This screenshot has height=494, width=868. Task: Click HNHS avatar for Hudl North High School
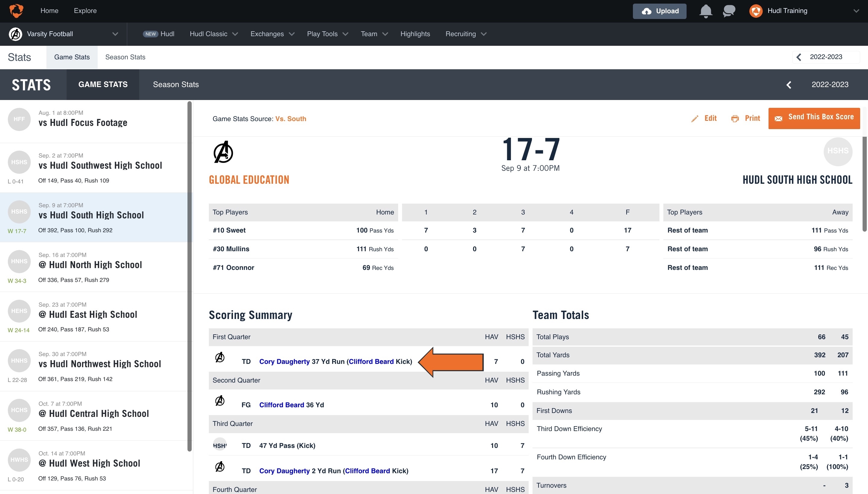[19, 261]
